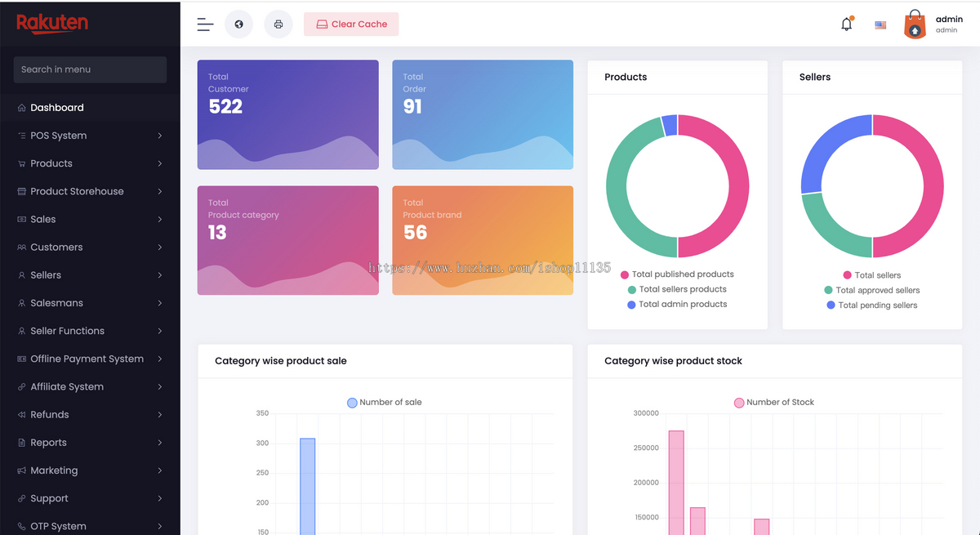Click the Reports document icon
The height and width of the screenshot is (535, 980).
pyautogui.click(x=22, y=443)
